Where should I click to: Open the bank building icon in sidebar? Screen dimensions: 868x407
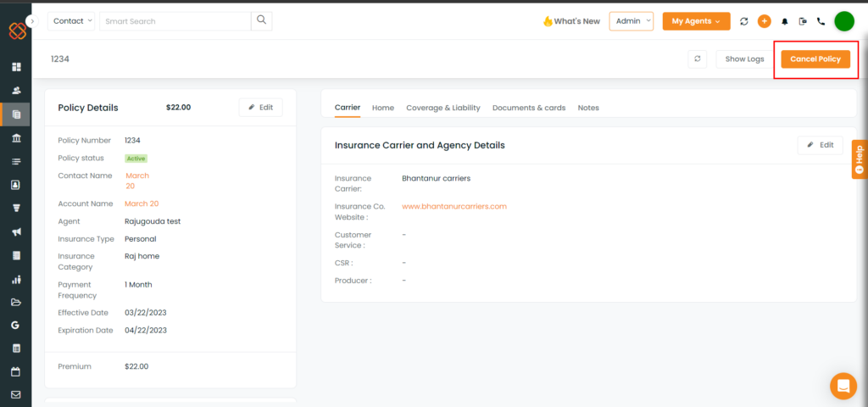click(17, 138)
